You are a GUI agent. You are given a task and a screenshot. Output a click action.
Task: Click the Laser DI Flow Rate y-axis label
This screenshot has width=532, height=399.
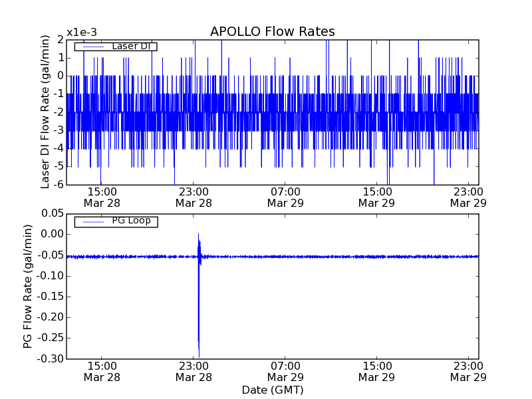(x=46, y=111)
